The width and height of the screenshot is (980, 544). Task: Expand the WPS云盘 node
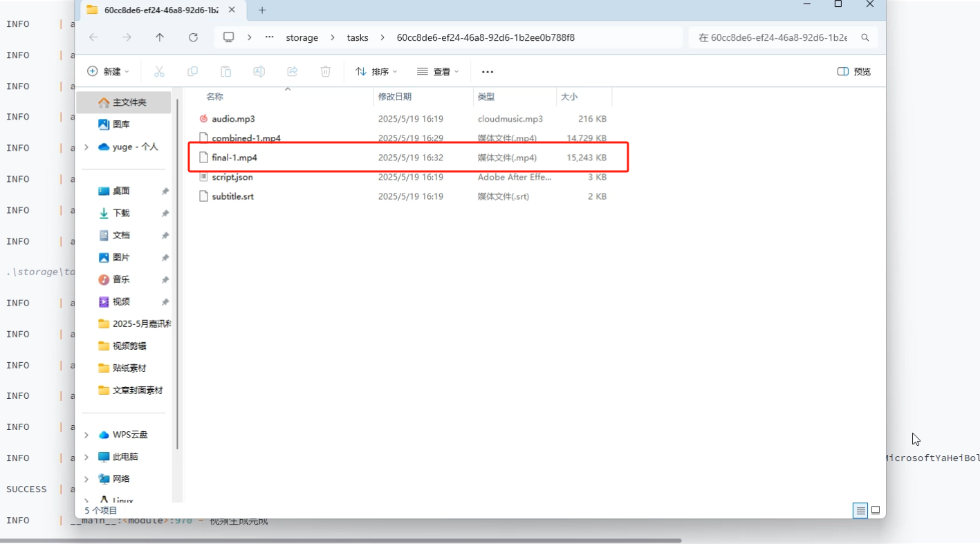86,435
